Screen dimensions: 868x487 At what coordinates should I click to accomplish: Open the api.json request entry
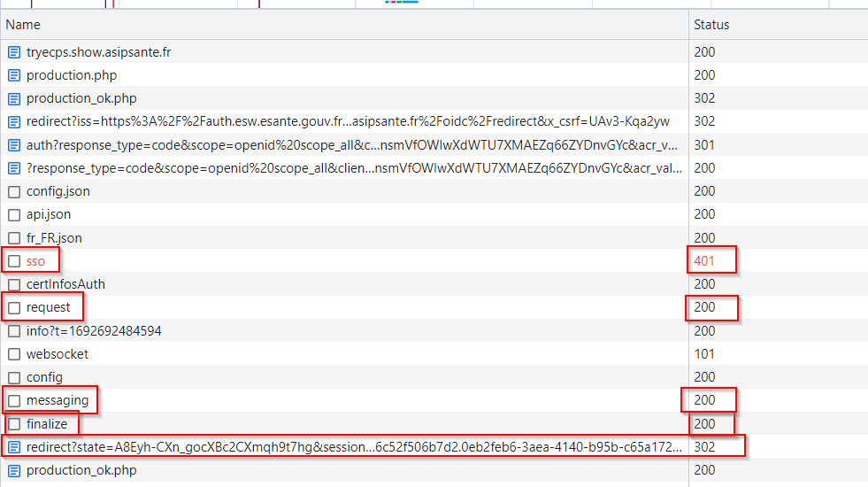pos(49,214)
